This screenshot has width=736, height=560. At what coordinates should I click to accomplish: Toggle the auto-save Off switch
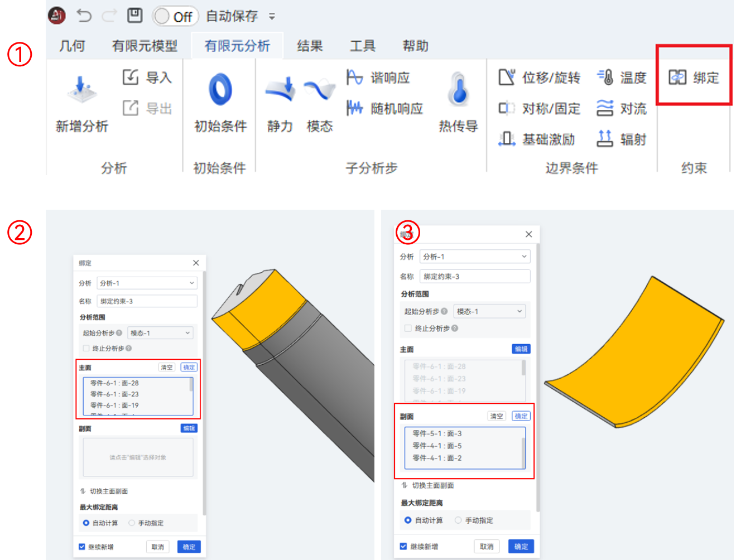175,16
